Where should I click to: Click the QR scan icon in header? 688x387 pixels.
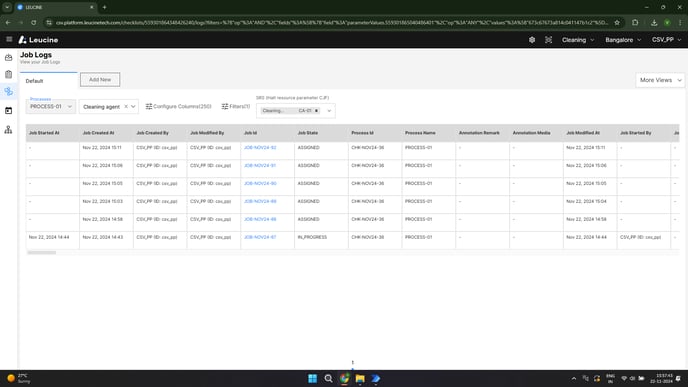click(x=548, y=40)
